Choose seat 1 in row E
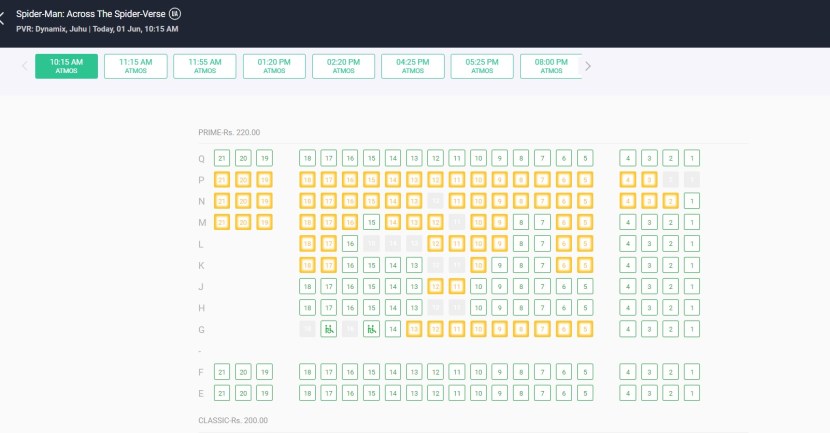The image size is (830, 433). (x=692, y=393)
